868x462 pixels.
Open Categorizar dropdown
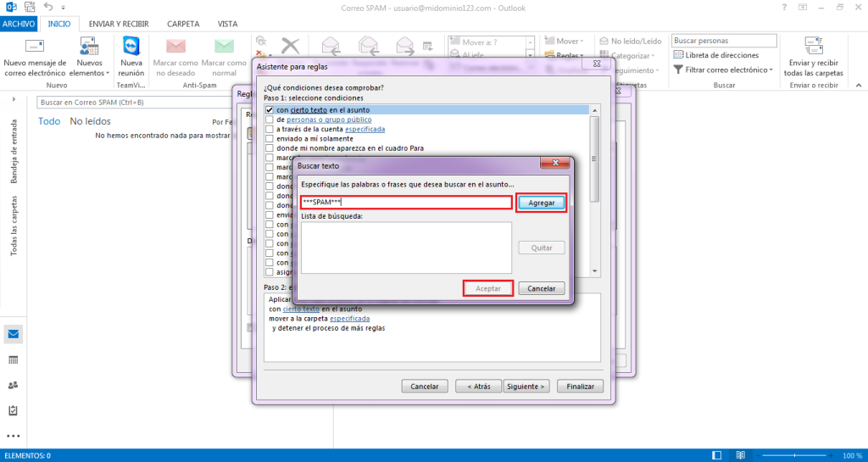tap(627, 55)
